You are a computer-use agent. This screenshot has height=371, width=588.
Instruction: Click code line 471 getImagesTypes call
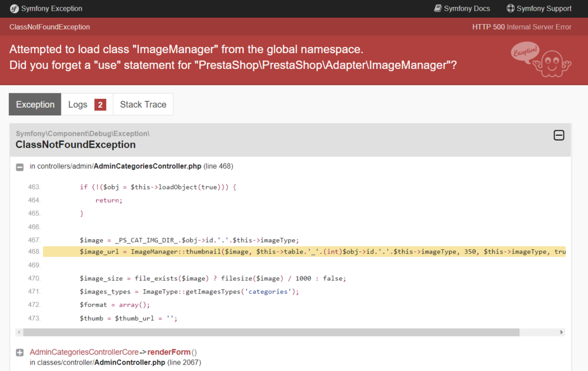189,292
